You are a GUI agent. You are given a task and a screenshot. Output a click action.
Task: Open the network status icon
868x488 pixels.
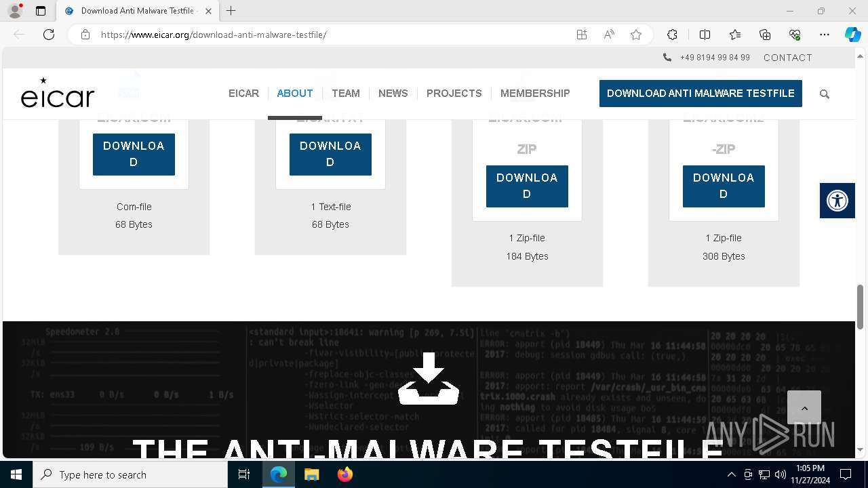[764, 474]
